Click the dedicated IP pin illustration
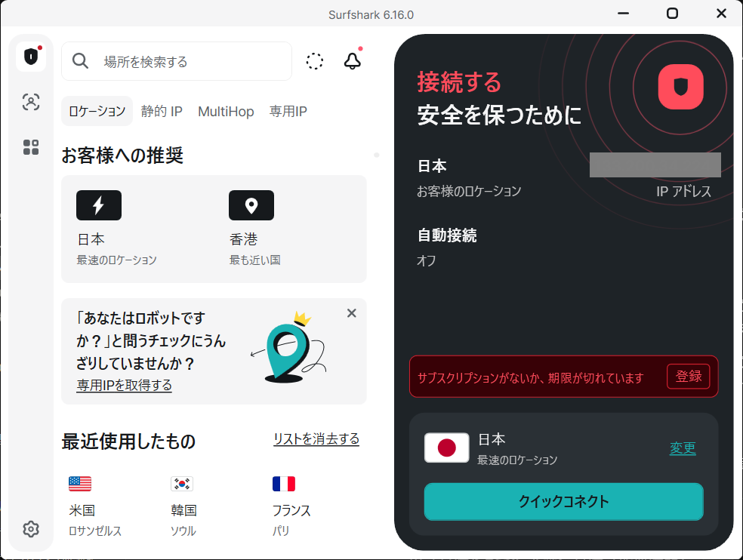This screenshot has width=743, height=560. coord(288,348)
